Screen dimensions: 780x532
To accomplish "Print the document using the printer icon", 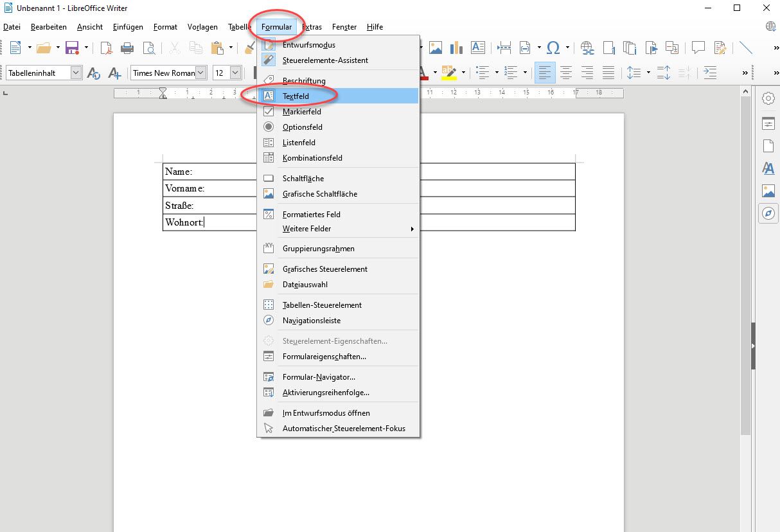I will pos(127,48).
